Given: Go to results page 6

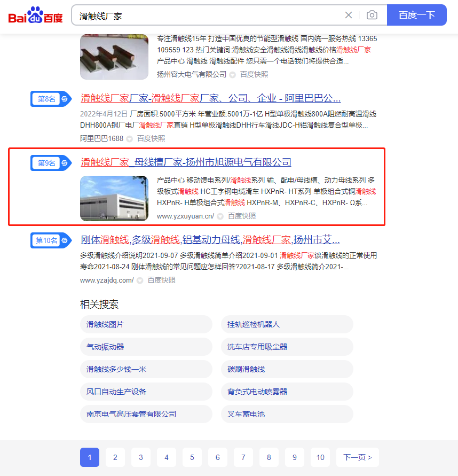Looking at the screenshot, I should pos(218,457).
